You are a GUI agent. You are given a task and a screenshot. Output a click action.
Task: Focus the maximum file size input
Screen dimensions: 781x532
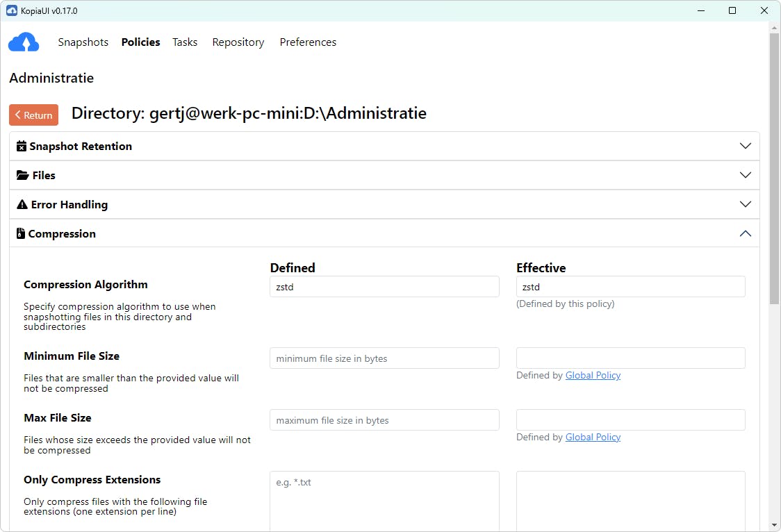(x=384, y=420)
